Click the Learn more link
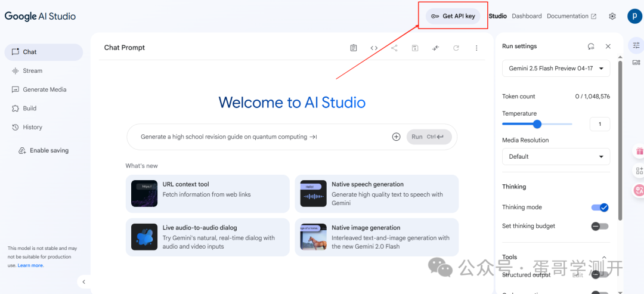 pos(31,265)
